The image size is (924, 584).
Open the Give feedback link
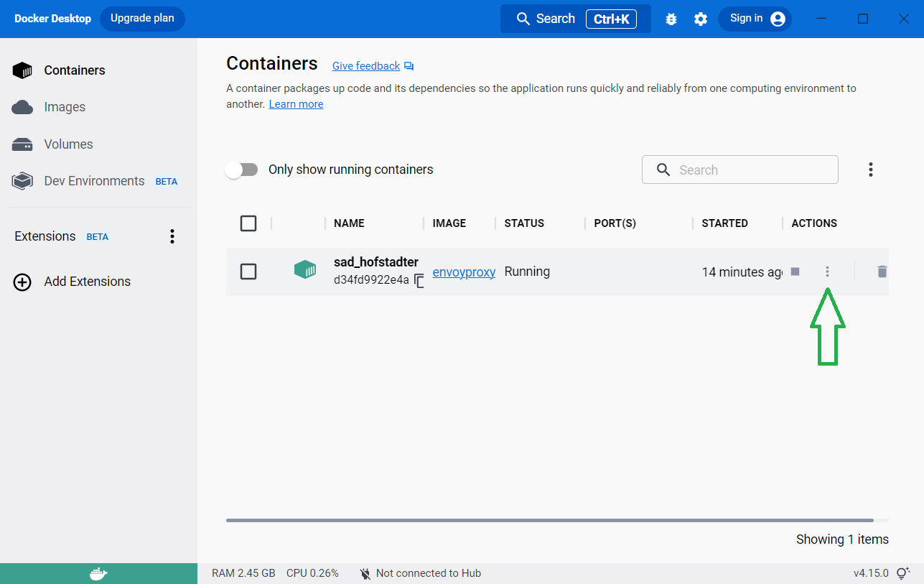coord(366,66)
